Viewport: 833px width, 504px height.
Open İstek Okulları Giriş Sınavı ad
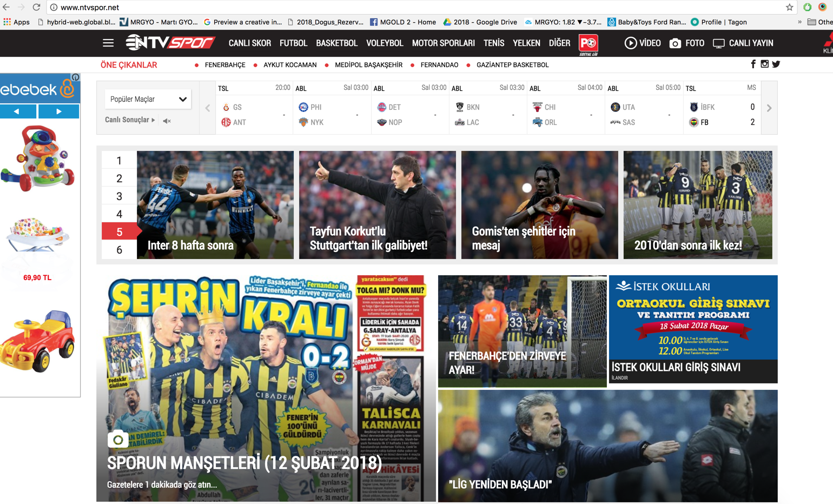click(693, 329)
